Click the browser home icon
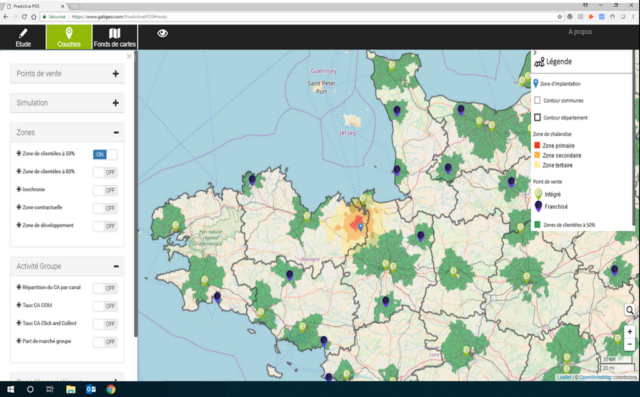The image size is (640, 397). [33, 17]
